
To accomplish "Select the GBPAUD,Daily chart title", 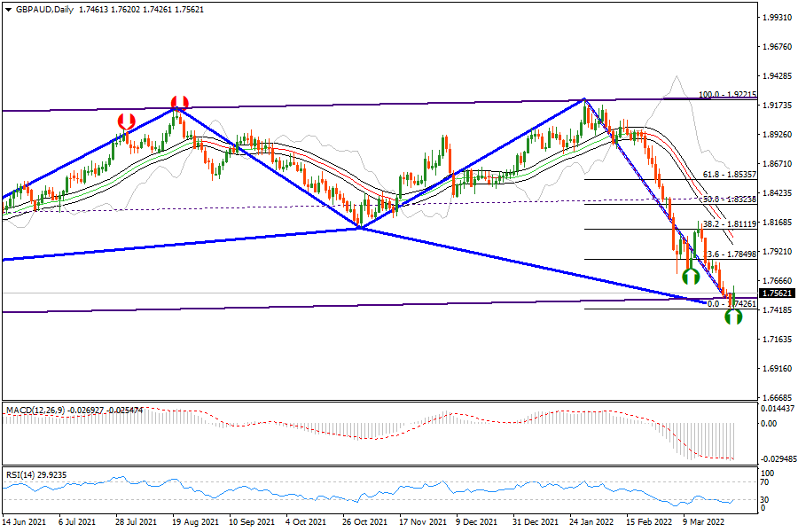I will coord(40,10).
